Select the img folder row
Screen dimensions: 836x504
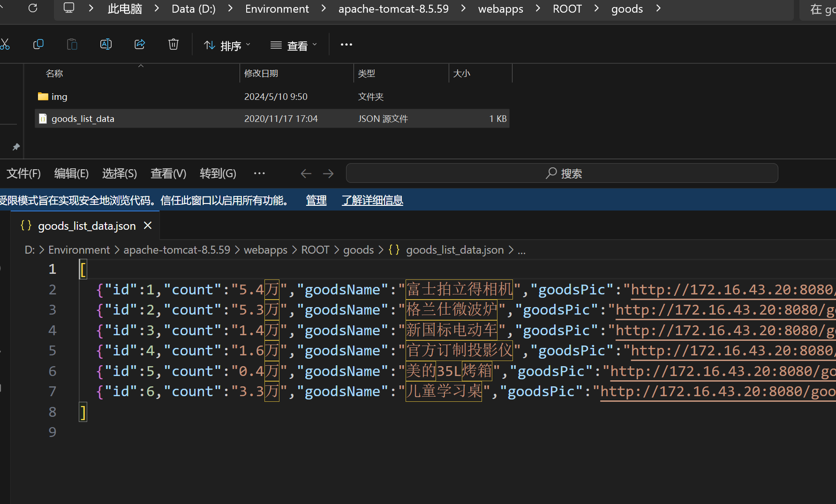click(272, 97)
